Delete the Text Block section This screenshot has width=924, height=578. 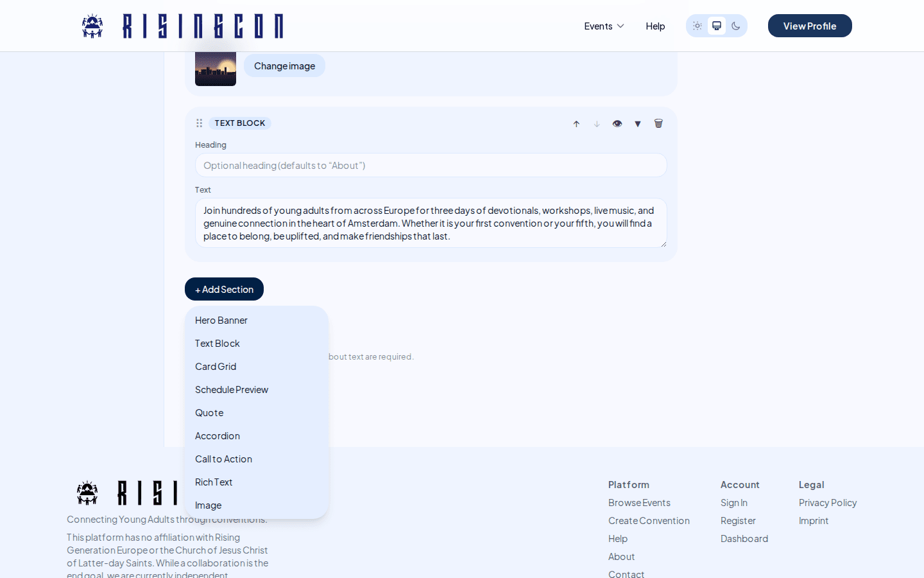[x=658, y=124]
